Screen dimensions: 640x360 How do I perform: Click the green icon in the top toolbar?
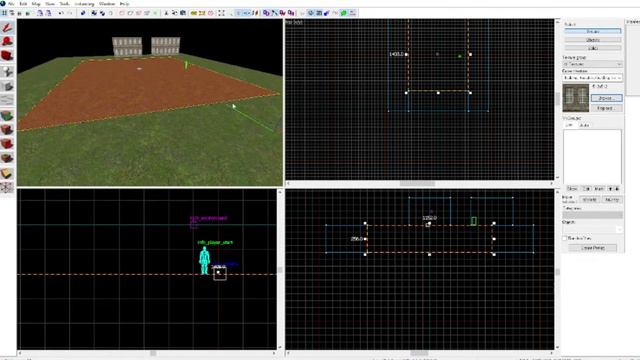tap(343, 13)
